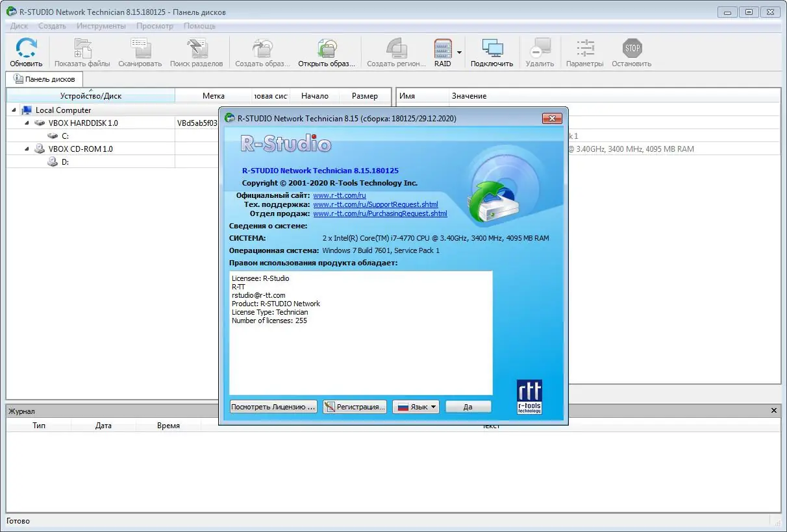Switch to the Панель дисков tab
The image size is (787, 532).
point(44,79)
